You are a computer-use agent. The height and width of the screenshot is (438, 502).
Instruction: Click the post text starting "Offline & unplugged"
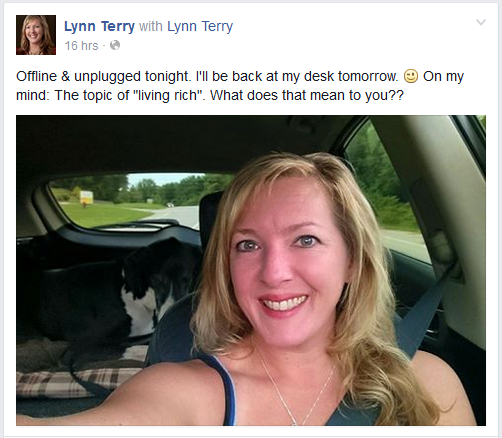pyautogui.click(x=240, y=86)
